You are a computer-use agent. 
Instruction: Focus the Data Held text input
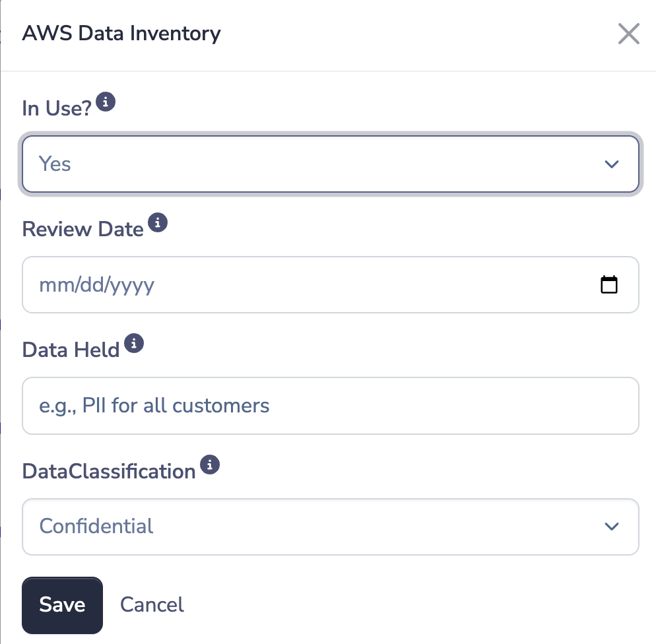coord(330,406)
